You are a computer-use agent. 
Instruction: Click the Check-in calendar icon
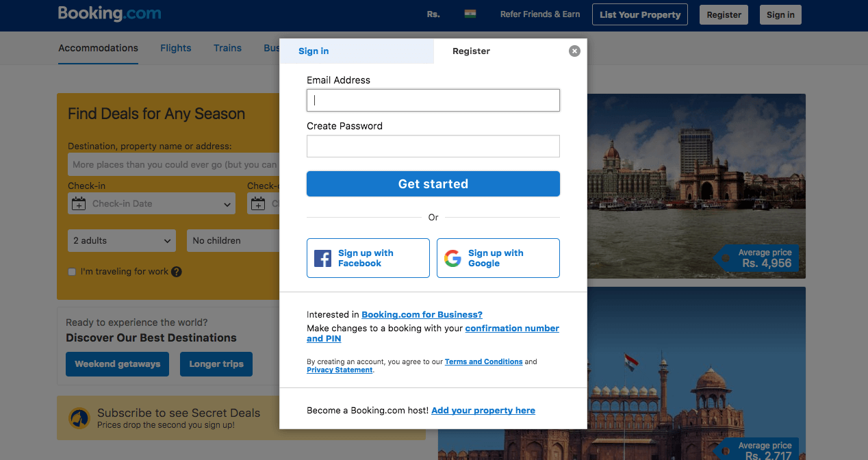(79, 203)
